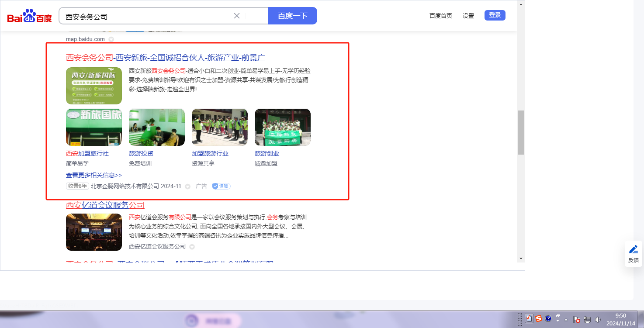The height and width of the screenshot is (328, 644).
Task: Show hidden tray icons arrow
Action: click(x=566, y=319)
